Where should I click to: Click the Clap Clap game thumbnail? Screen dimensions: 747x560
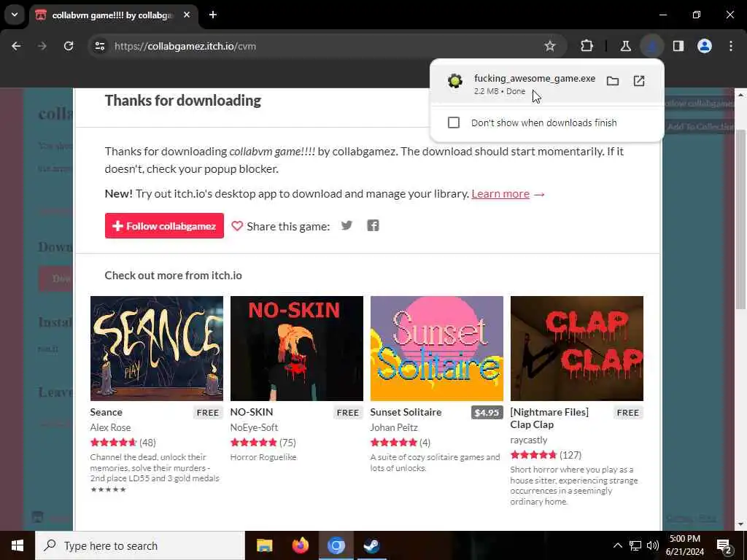pos(577,349)
